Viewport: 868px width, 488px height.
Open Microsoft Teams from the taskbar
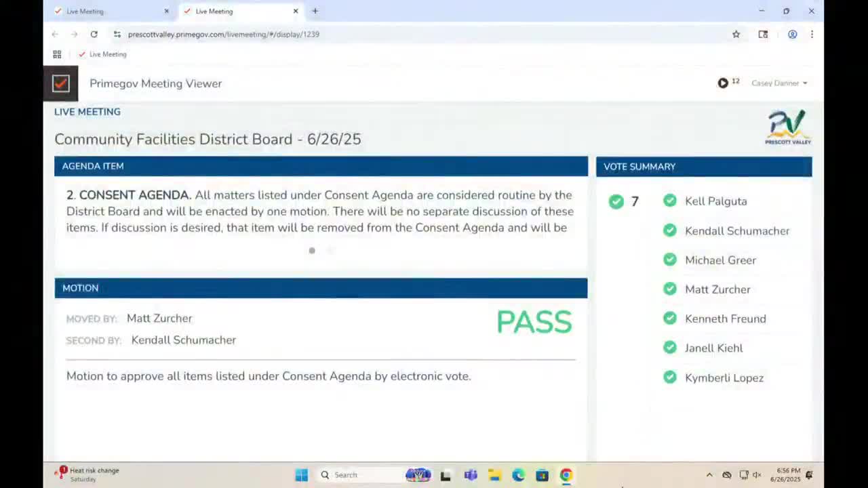[471, 475]
